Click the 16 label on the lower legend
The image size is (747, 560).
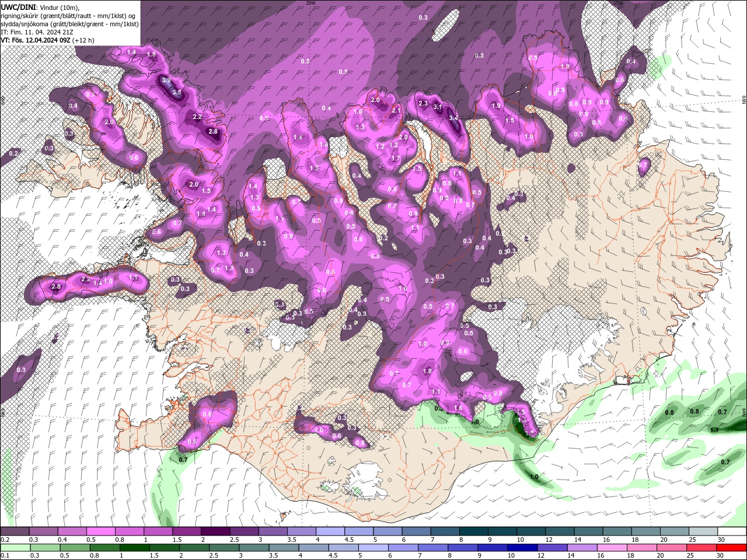tap(599, 555)
